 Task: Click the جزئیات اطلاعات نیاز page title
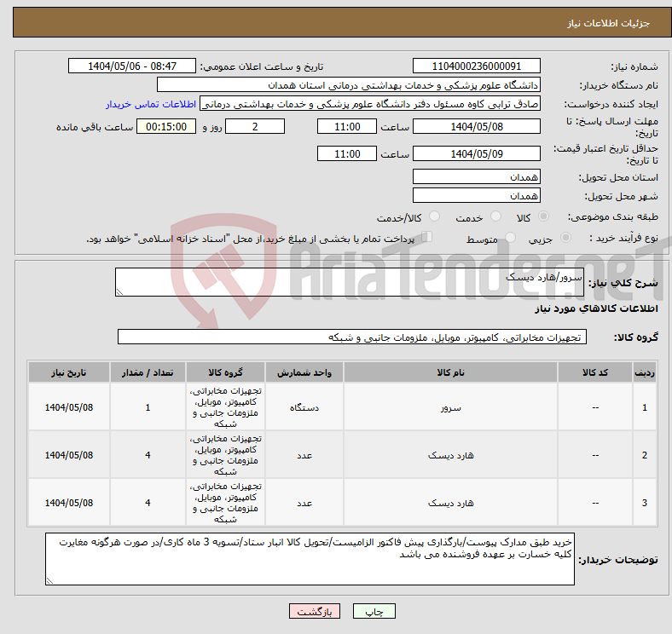(609, 23)
